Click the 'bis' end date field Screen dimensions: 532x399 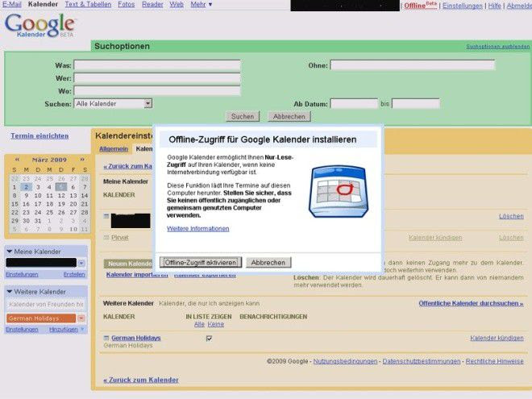tap(416, 103)
